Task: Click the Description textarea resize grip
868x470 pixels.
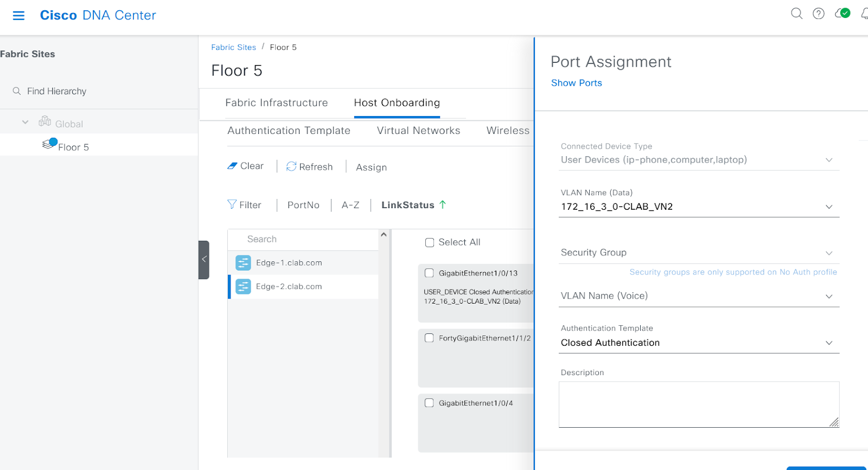Action: tap(834, 422)
